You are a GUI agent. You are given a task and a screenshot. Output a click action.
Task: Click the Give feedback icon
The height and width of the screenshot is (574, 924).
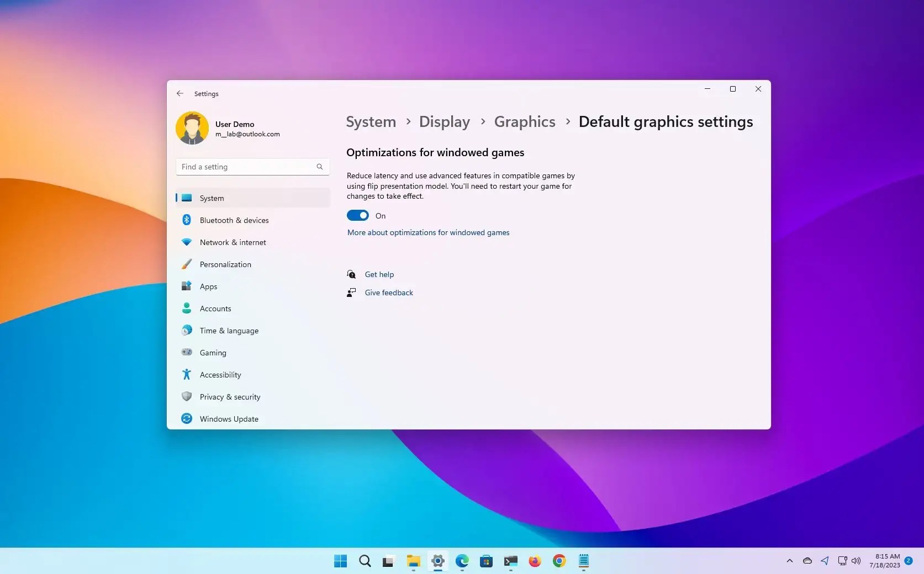(x=351, y=293)
